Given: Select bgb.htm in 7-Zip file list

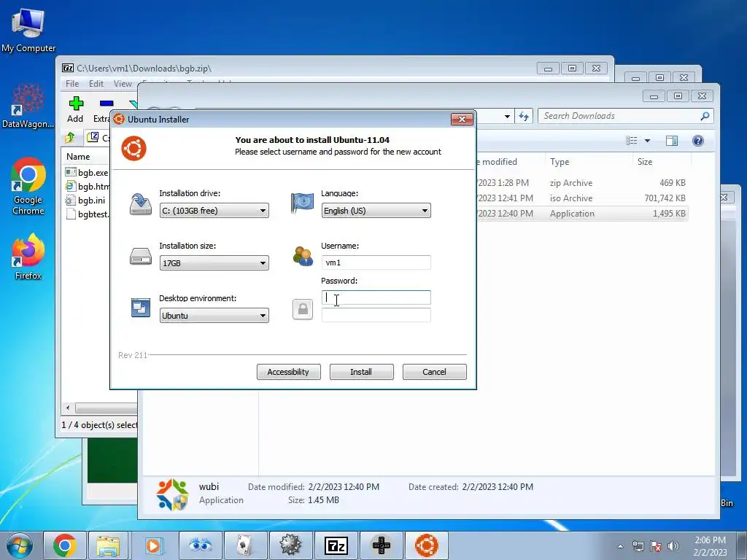Looking at the screenshot, I should click(x=88, y=186).
